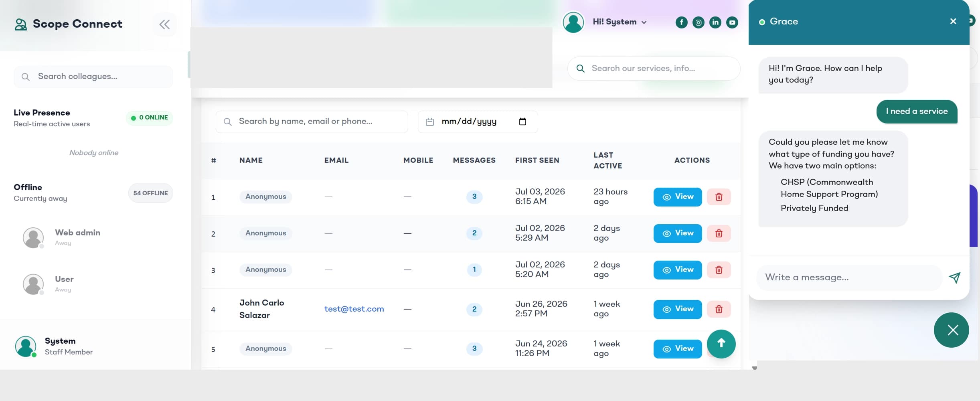Click the FIRST SEEN column header

(537, 160)
